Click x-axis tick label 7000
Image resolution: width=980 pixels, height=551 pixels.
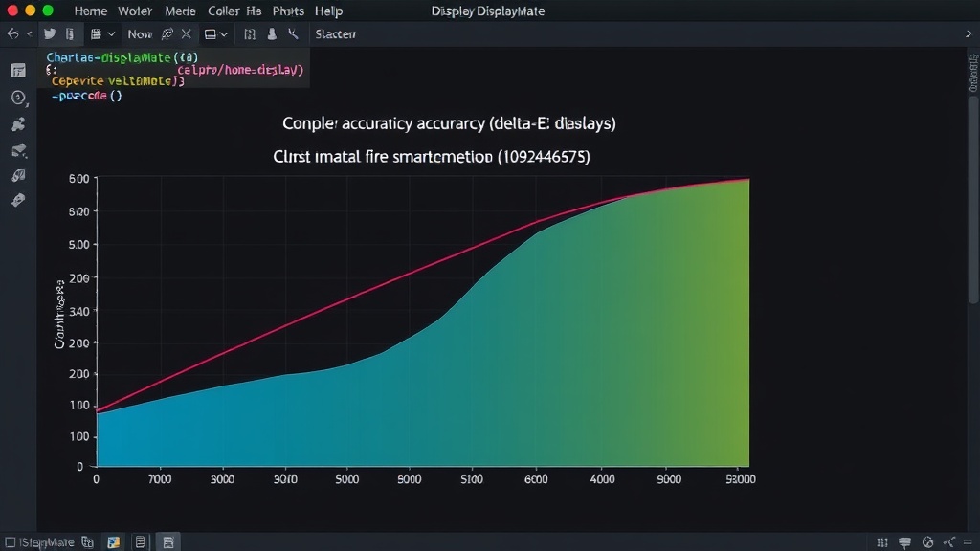tap(160, 479)
